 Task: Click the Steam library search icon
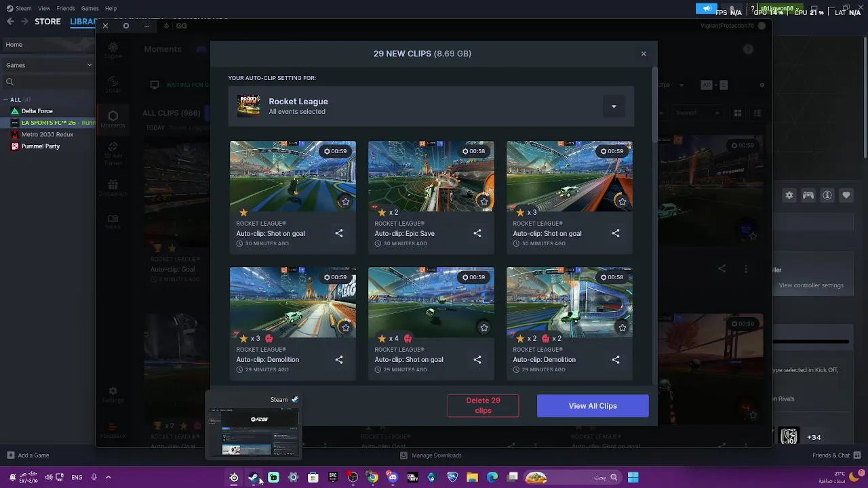tap(9, 82)
